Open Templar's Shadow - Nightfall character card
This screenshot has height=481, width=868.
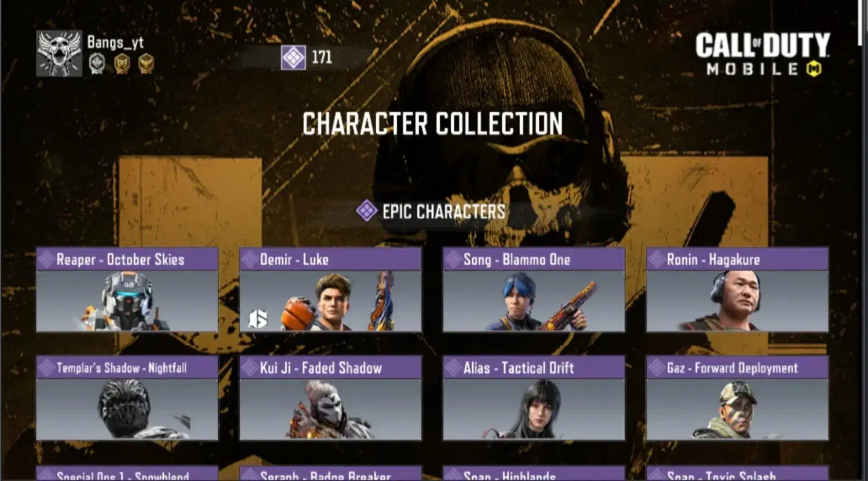click(127, 398)
